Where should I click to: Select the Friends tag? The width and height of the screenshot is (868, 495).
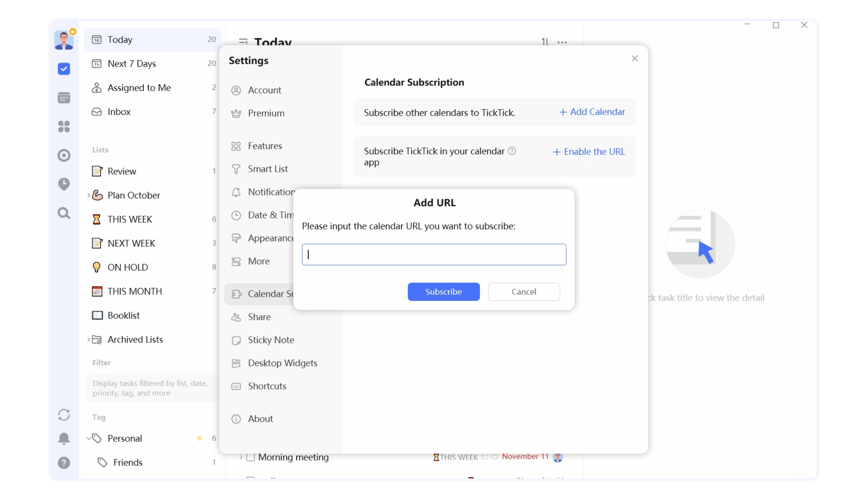(152, 462)
